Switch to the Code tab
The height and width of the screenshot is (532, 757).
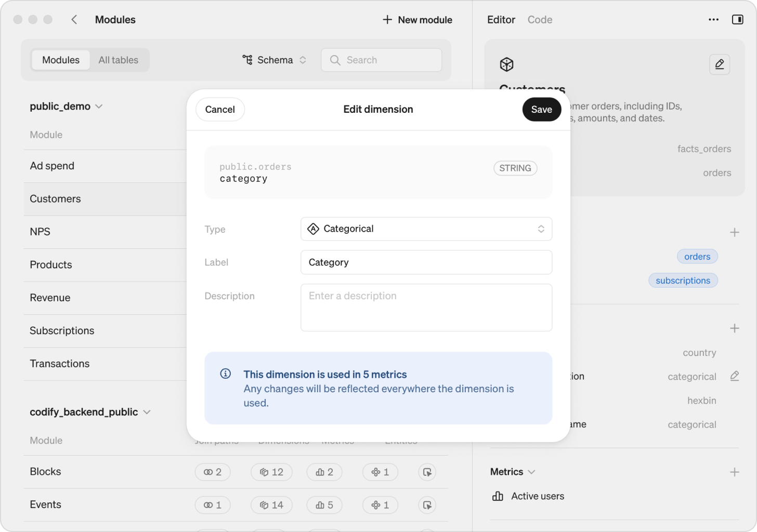pyautogui.click(x=540, y=20)
